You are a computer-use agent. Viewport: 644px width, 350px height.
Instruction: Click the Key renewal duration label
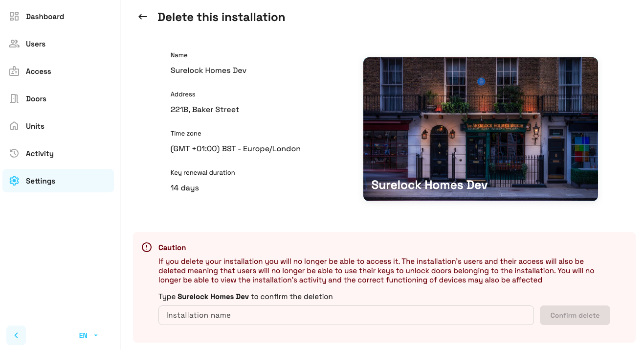point(203,173)
